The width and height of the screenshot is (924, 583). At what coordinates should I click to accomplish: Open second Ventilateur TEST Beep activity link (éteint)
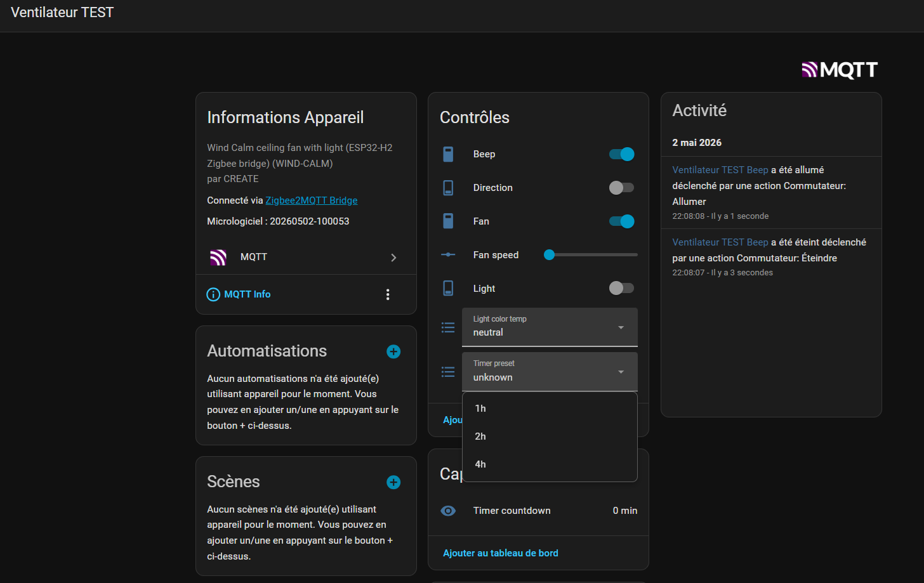pos(720,242)
